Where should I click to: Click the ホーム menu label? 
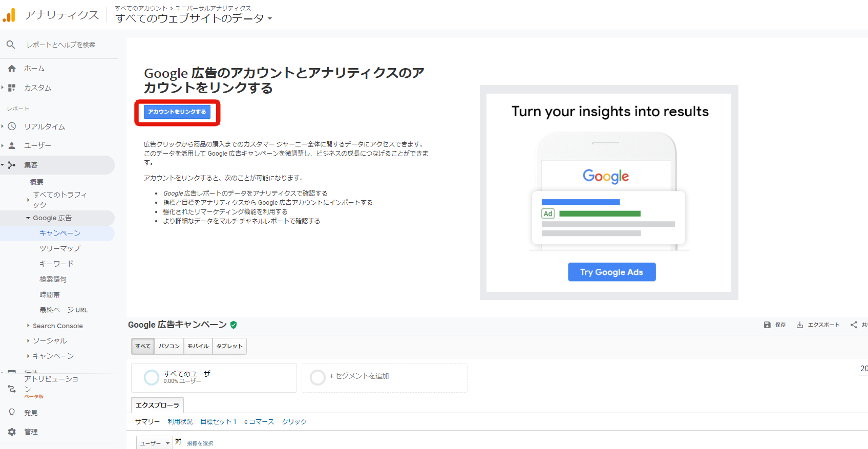[34, 68]
